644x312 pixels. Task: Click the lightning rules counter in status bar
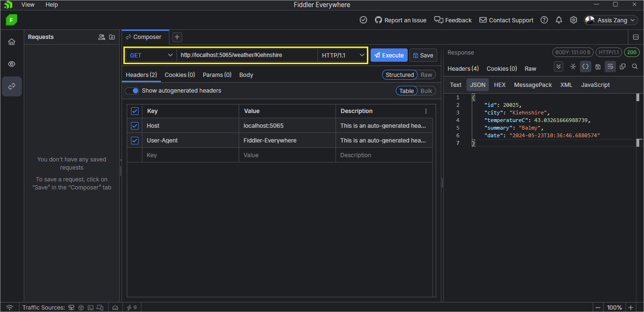tap(131, 307)
